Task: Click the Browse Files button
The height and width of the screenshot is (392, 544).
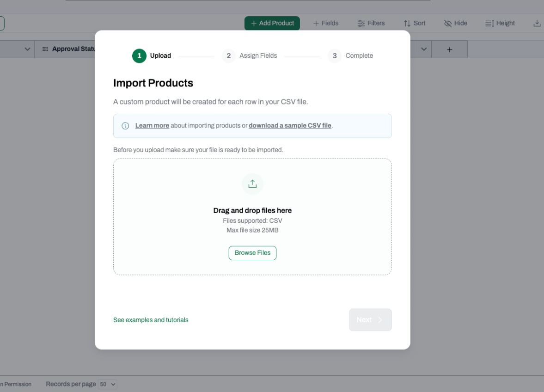Action: (252, 253)
